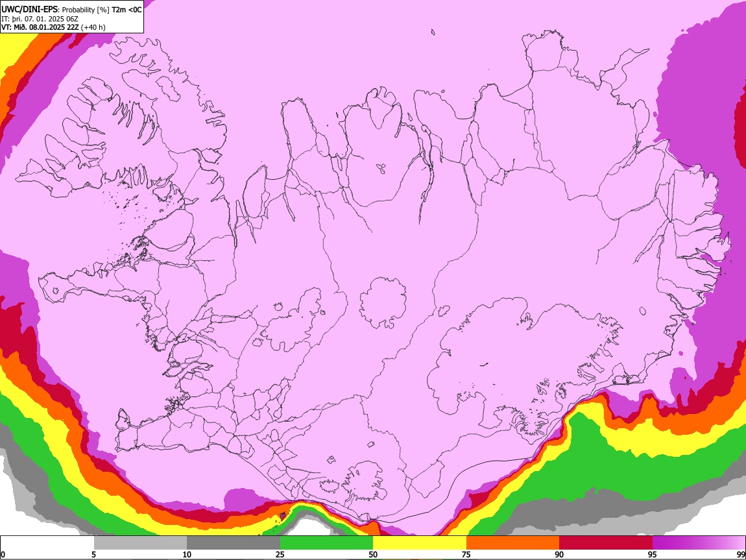This screenshot has width=746, height=560.
Task: Click the 'T2m <0C' parameter label
Action: coord(127,10)
